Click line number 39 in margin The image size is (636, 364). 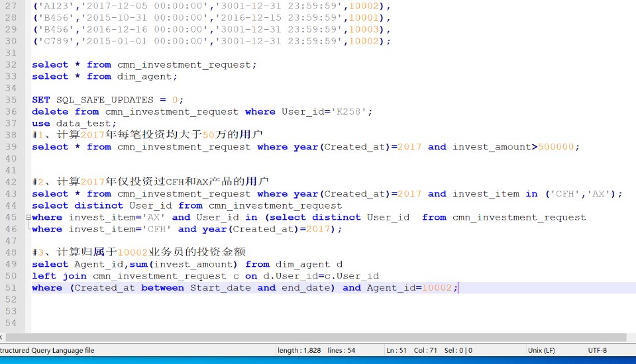11,147
